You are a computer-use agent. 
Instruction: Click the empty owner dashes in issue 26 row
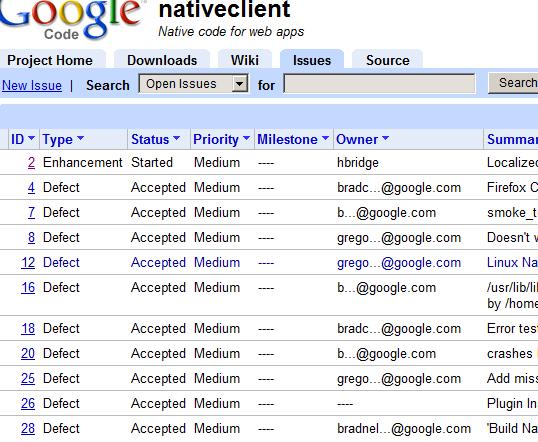(345, 404)
